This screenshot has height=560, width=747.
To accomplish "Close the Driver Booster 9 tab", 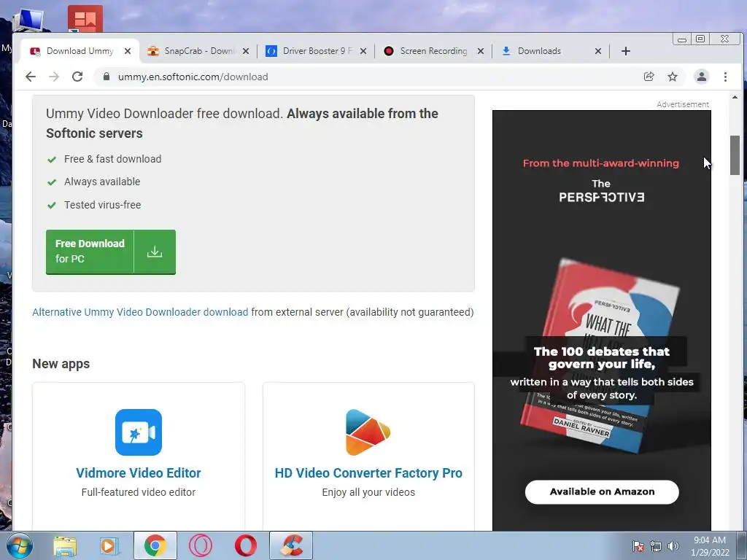I will click(x=363, y=51).
